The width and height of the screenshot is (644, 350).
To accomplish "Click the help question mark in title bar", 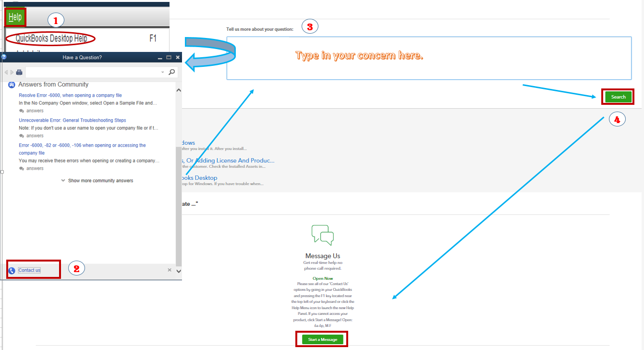I will click(3, 57).
